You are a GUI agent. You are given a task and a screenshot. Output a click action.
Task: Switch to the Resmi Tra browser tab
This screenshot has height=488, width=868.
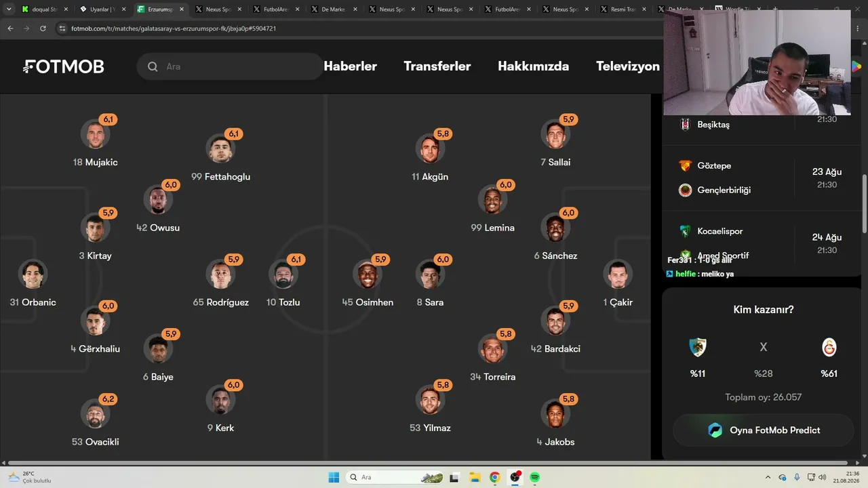click(623, 9)
